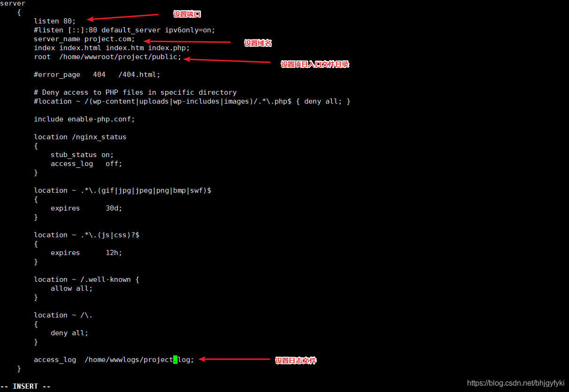Click the 'stub_status on;' line
This screenshot has width=569, height=392.
(82, 155)
